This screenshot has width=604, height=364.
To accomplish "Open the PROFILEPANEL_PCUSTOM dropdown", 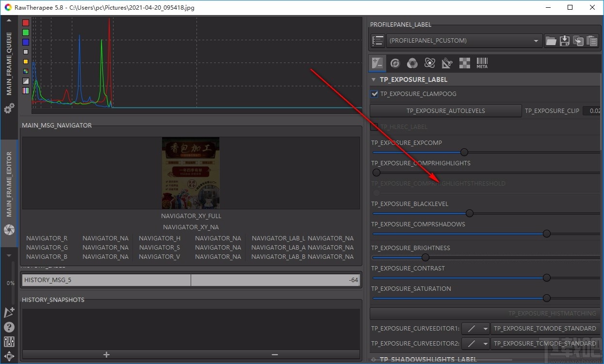I will tap(464, 41).
